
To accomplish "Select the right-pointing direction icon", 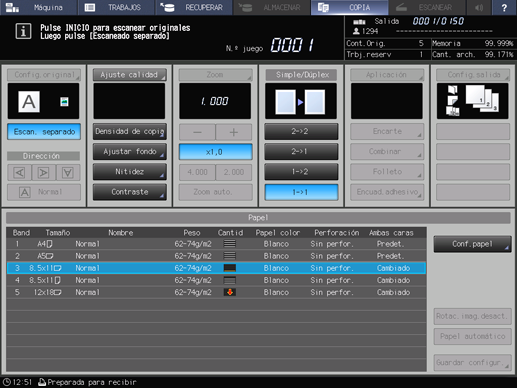I will (x=43, y=172).
